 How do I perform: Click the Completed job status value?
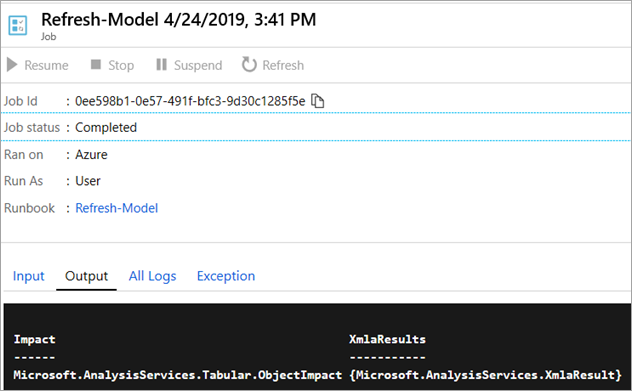[x=106, y=127]
